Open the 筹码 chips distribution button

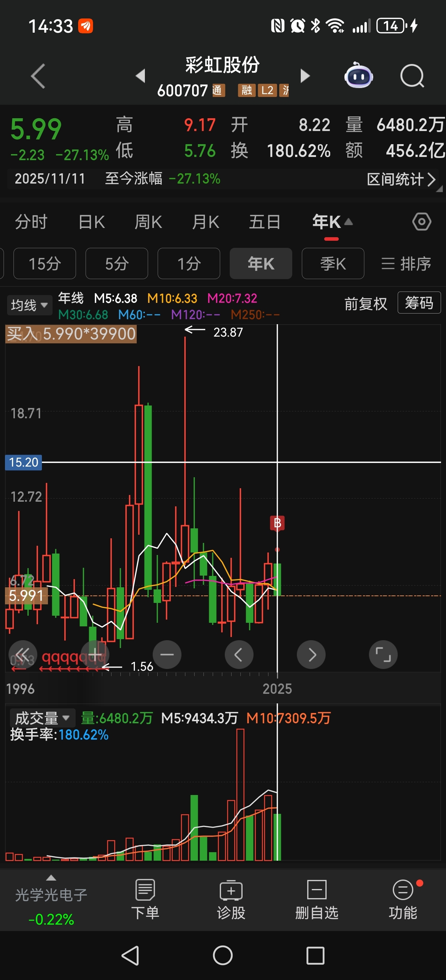tap(419, 303)
